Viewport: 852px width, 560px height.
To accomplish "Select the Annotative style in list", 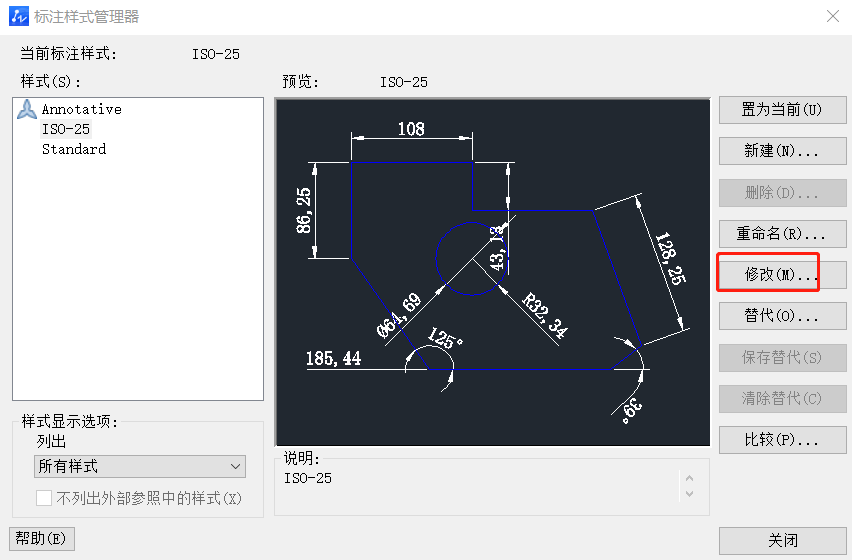I will click(82, 109).
